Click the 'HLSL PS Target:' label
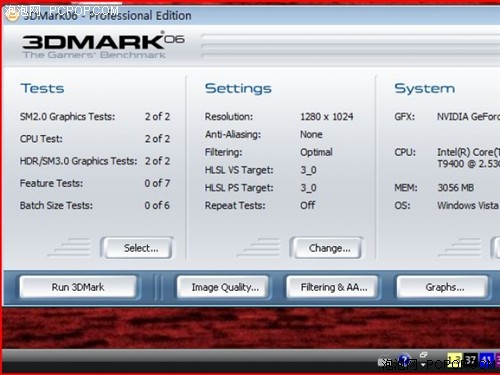 [x=239, y=188]
